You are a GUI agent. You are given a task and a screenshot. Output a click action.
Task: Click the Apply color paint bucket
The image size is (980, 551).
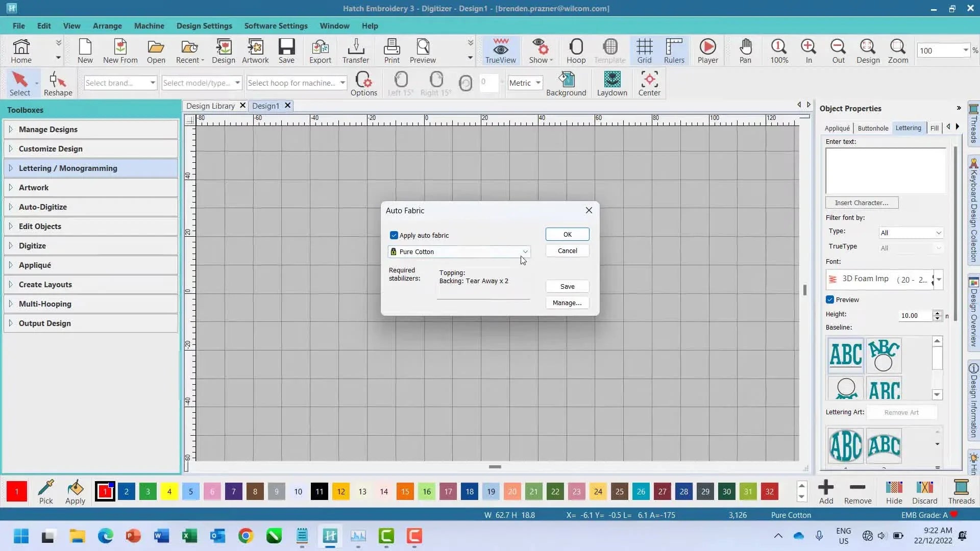point(76,492)
